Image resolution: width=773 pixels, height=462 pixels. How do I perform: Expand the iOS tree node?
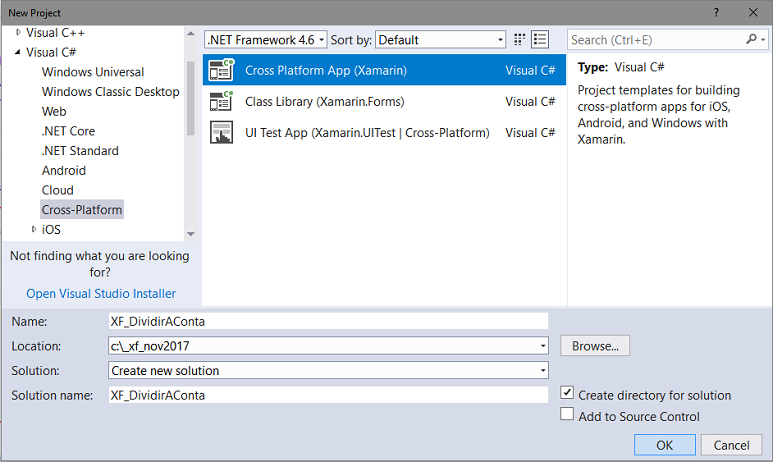(33, 229)
